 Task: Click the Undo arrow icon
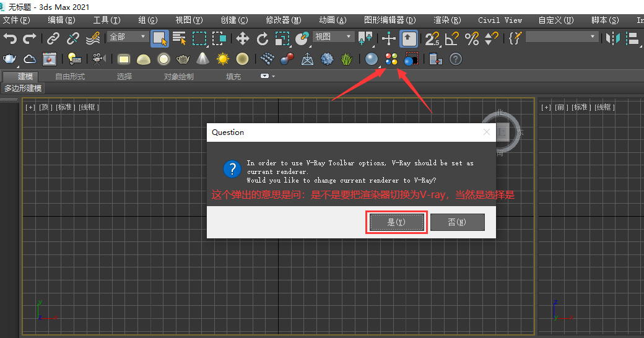click(10, 39)
